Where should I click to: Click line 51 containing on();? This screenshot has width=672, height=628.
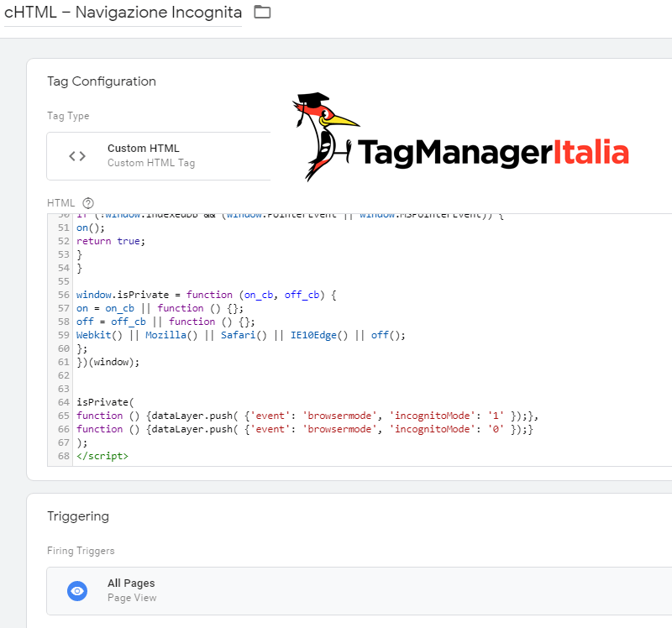[x=91, y=228]
